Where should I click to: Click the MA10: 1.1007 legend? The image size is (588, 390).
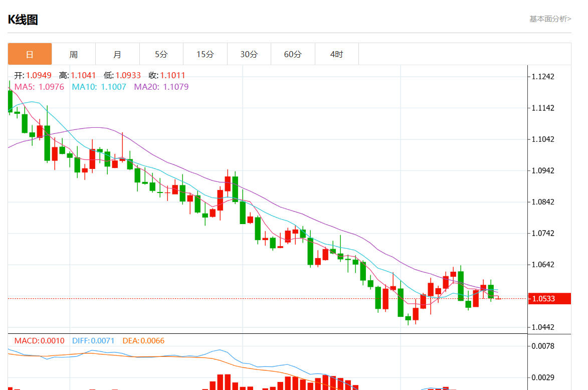(x=99, y=87)
